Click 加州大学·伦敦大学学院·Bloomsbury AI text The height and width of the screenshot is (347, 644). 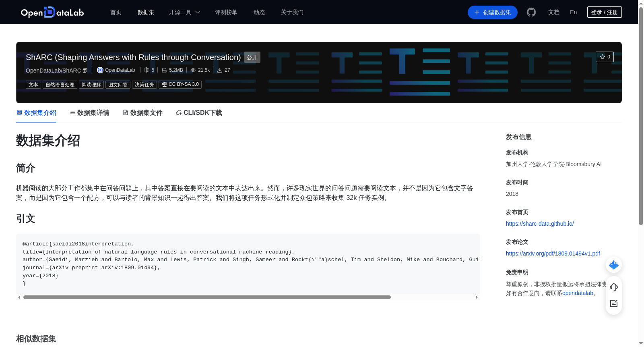pyautogui.click(x=554, y=164)
